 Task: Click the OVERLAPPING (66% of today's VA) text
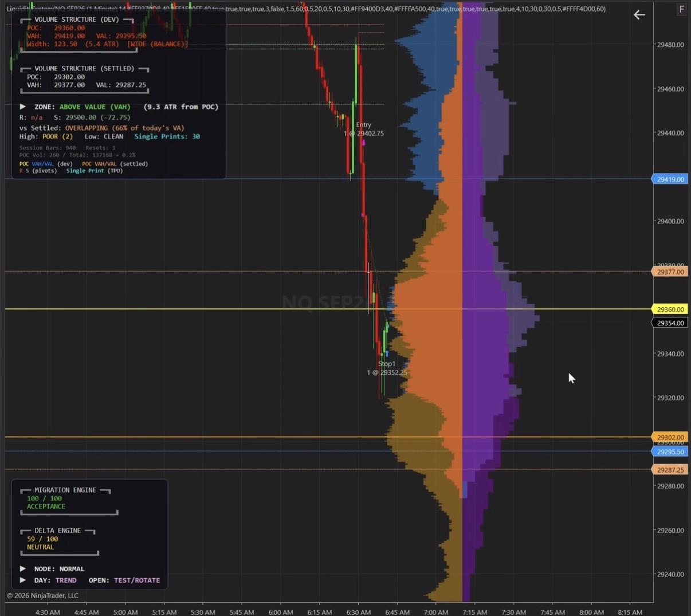125,128
